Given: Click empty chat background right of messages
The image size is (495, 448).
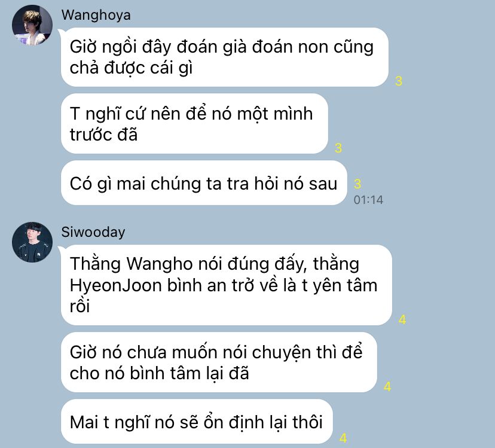Looking at the screenshot, I should (448, 221).
